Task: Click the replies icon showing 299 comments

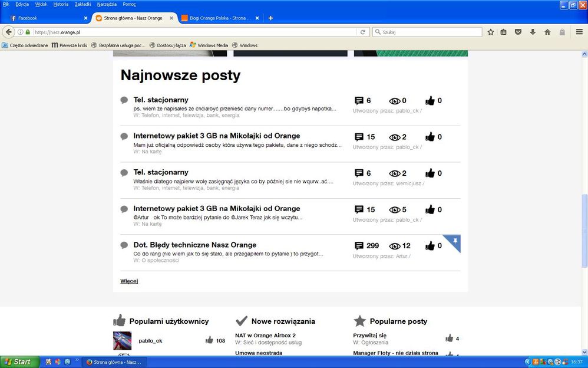Action: 359,246
